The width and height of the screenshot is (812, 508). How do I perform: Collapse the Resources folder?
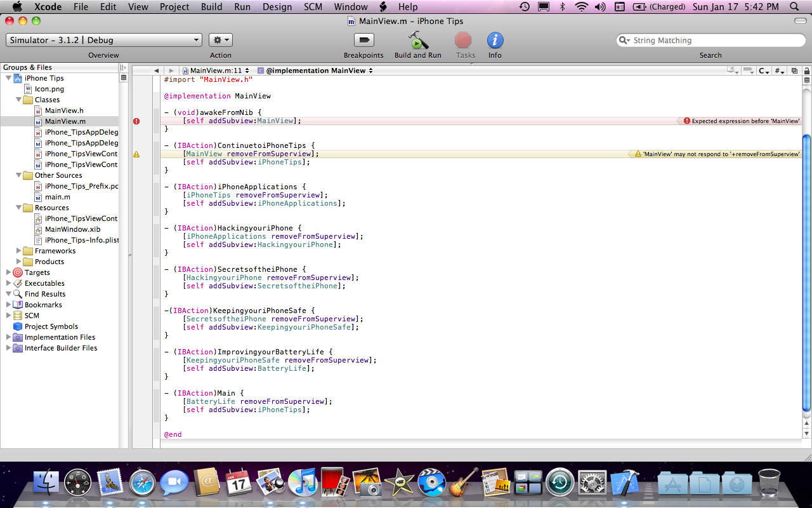[18, 208]
